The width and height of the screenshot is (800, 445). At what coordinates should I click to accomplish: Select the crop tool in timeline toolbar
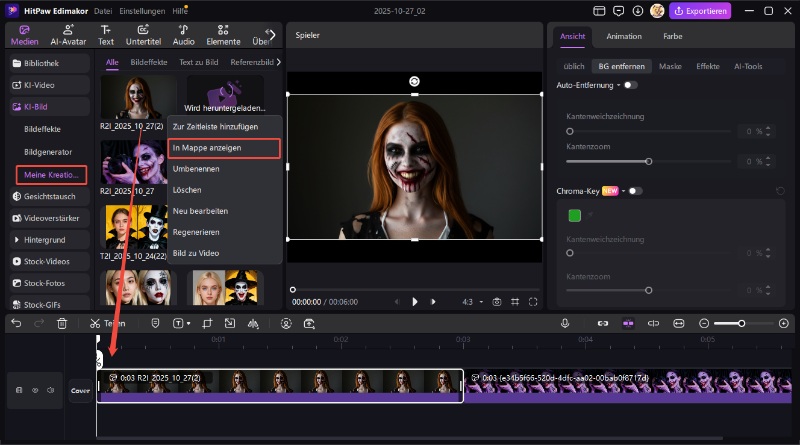207,324
